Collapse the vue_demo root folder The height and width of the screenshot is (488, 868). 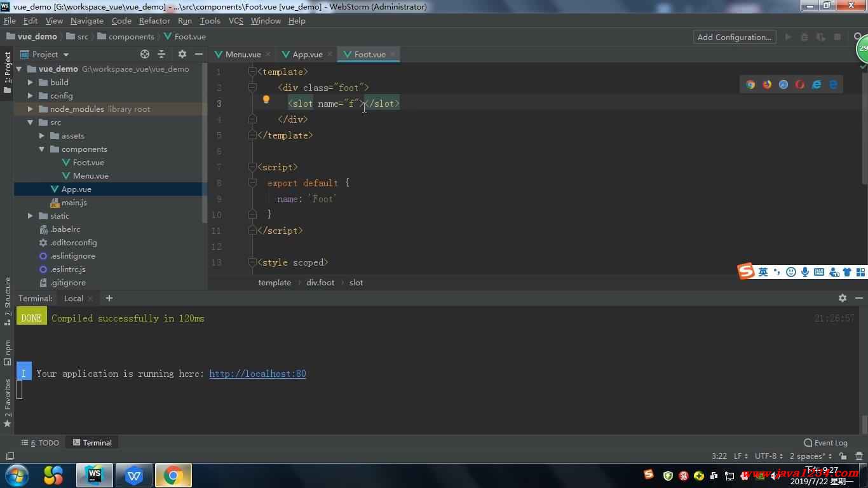[18, 69]
